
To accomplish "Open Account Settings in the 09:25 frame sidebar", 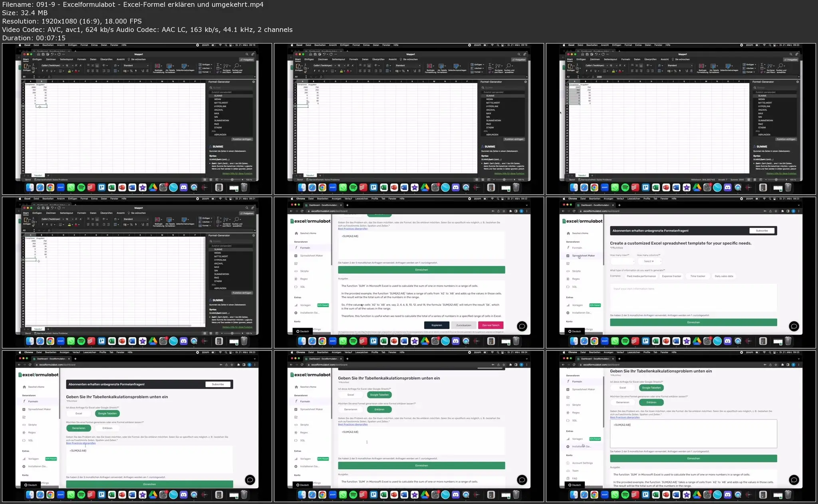I will (582, 463).
